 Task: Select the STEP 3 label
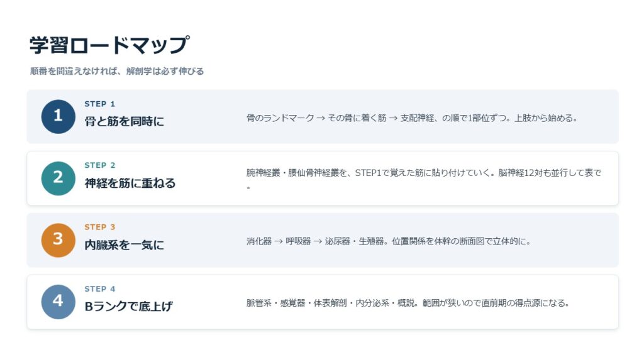(100, 227)
